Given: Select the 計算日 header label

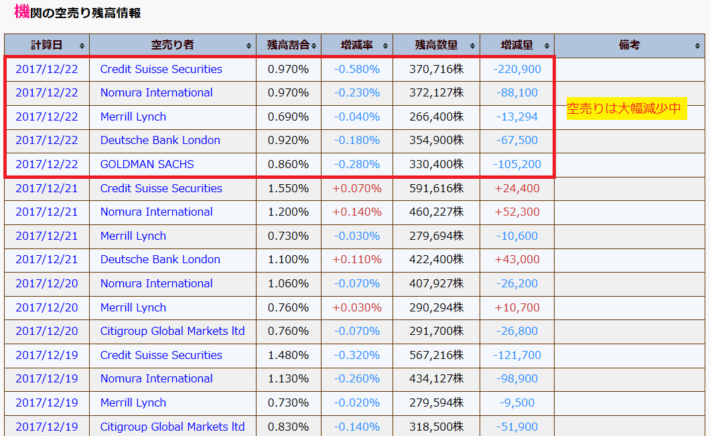Looking at the screenshot, I should (x=47, y=45).
